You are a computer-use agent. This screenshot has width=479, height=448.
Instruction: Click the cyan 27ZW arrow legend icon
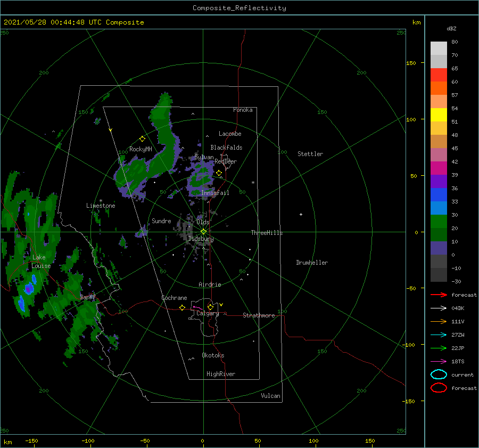click(x=439, y=335)
